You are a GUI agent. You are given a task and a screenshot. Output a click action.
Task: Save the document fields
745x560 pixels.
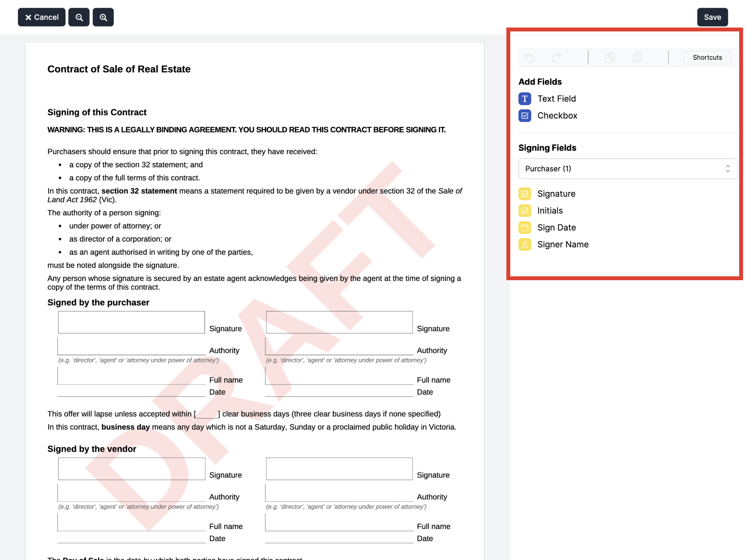(712, 17)
